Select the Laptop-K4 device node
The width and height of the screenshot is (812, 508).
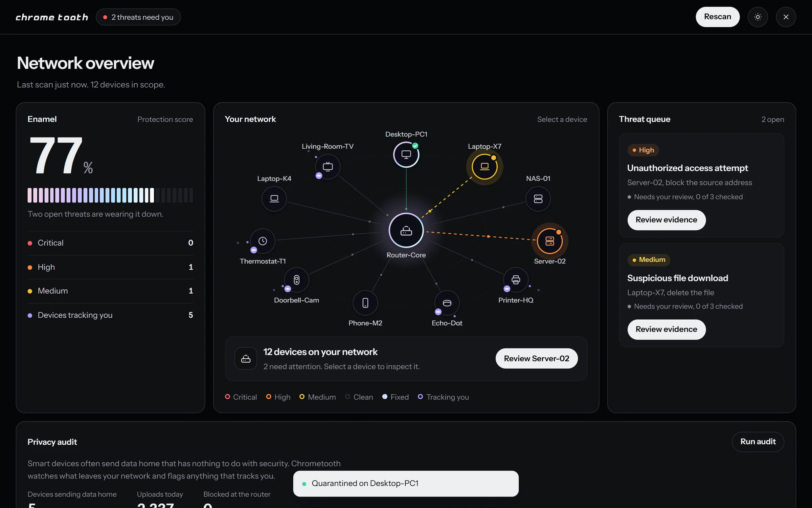[274, 199]
